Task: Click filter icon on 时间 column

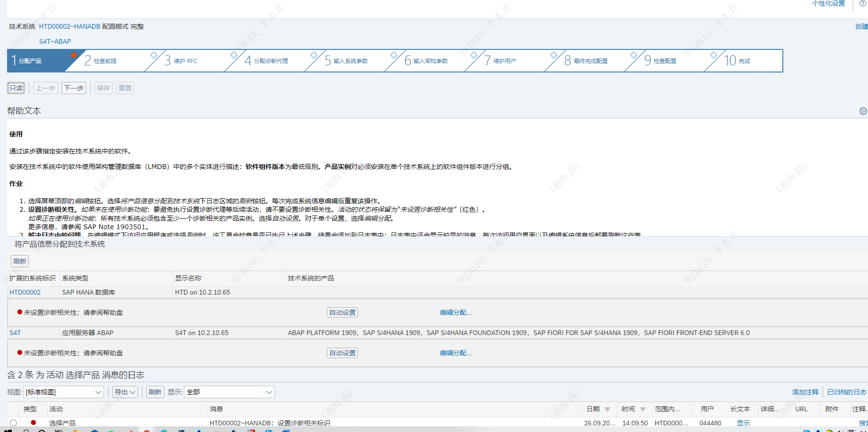Action: [643, 409]
